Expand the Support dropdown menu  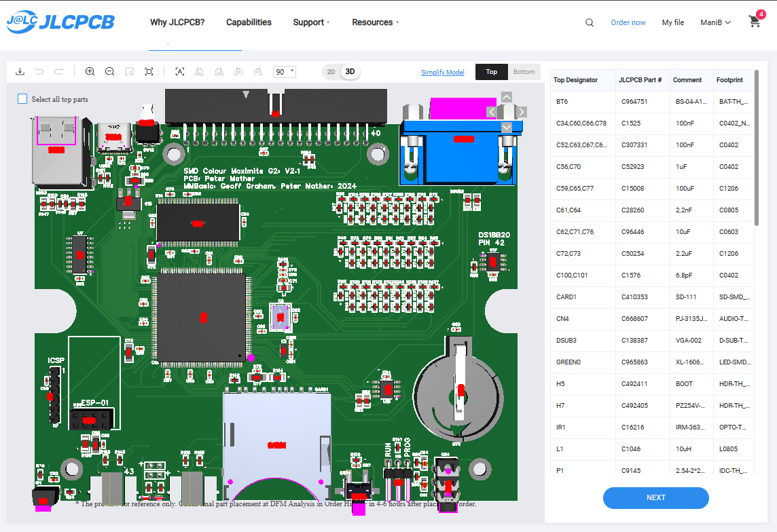[311, 22]
